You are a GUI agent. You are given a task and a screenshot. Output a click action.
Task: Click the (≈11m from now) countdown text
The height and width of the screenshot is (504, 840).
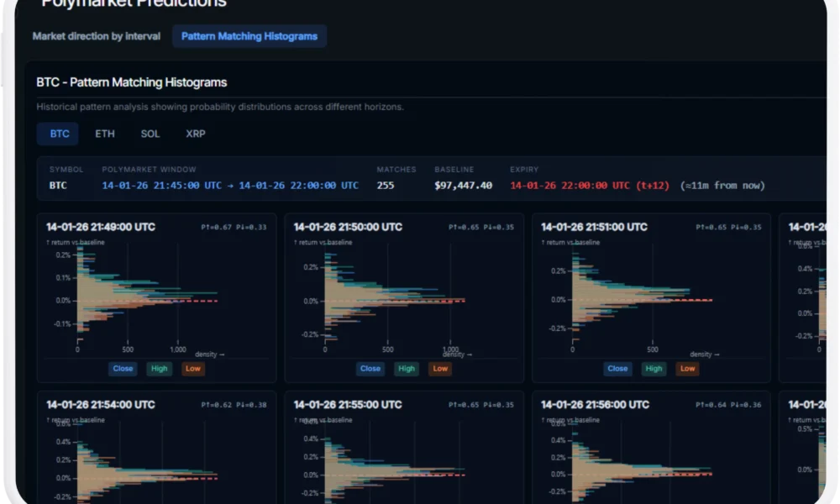pyautogui.click(x=722, y=186)
